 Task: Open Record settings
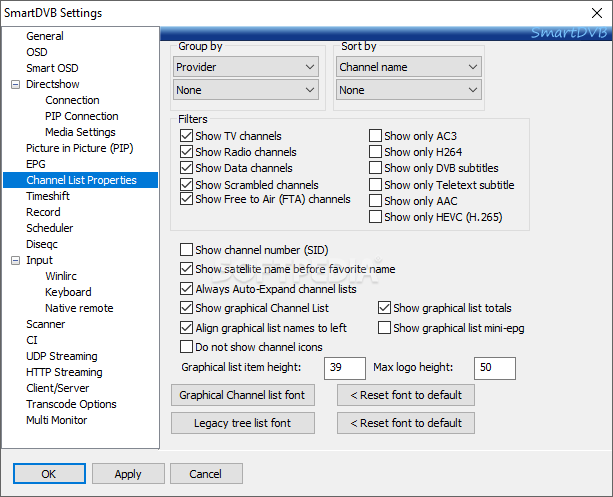[43, 212]
